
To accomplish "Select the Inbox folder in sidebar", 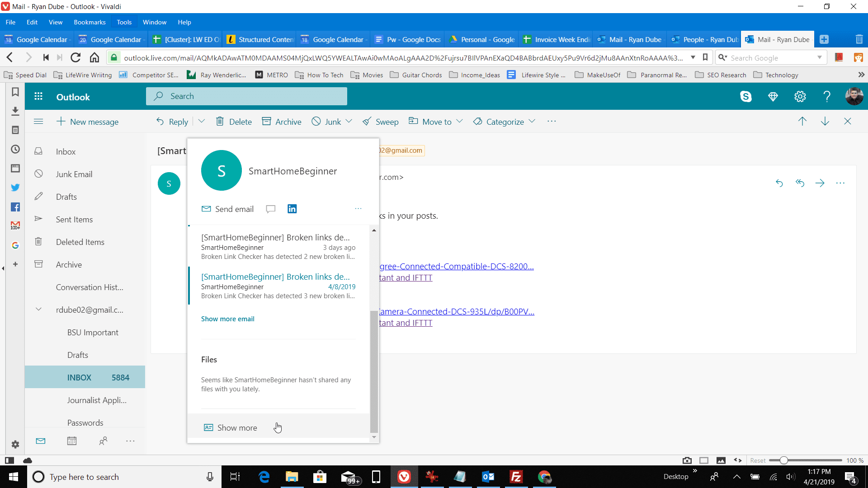I will click(66, 151).
